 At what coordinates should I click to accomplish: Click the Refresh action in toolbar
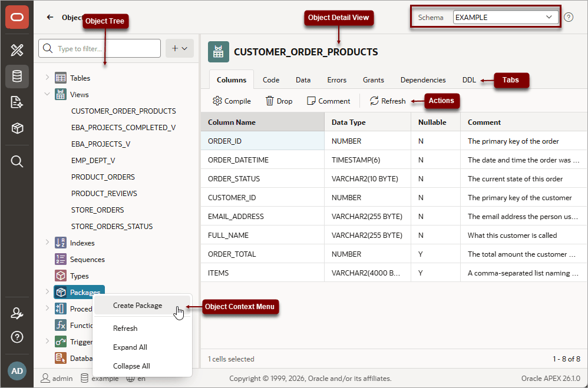(x=388, y=101)
